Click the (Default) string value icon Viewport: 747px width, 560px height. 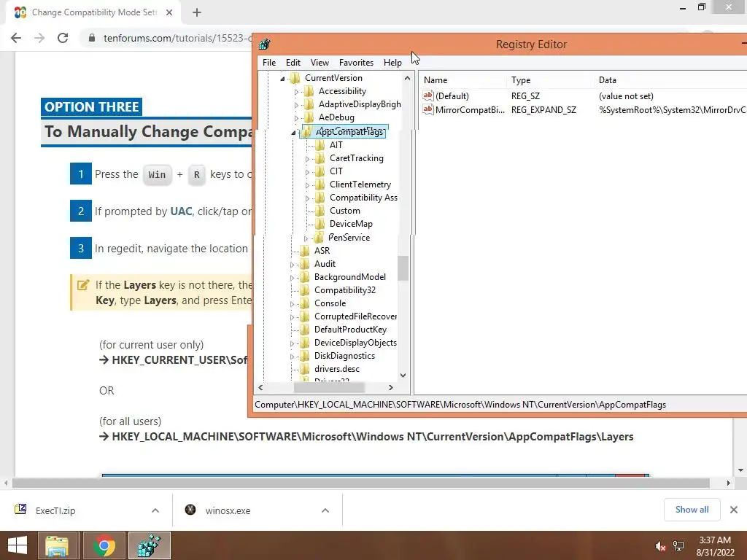click(427, 96)
